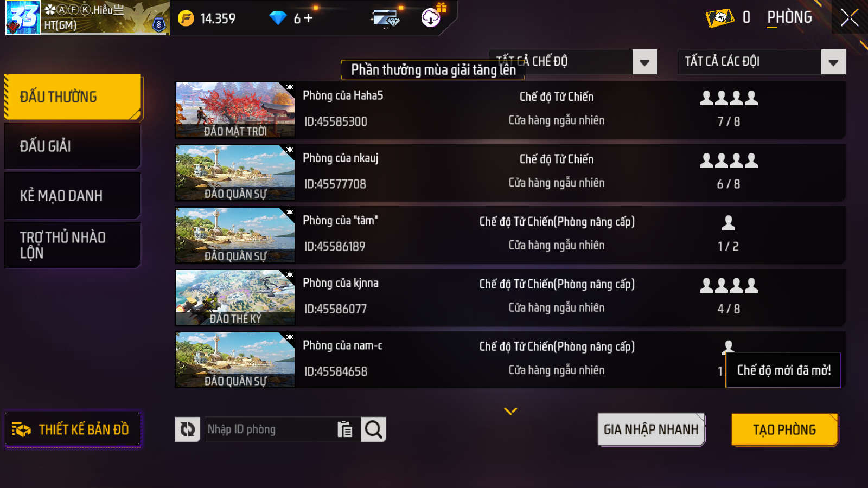
Task: Open the diamond card top-up icon
Action: click(x=386, y=18)
